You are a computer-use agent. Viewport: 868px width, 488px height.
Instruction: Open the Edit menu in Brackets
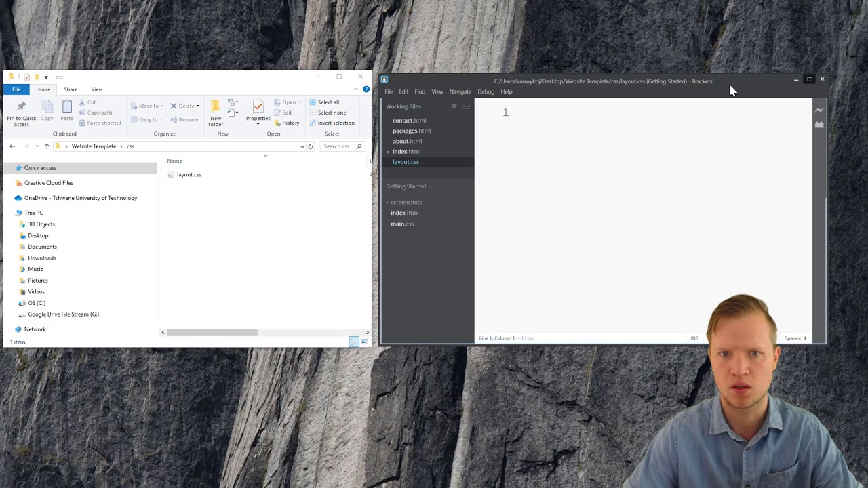403,91
